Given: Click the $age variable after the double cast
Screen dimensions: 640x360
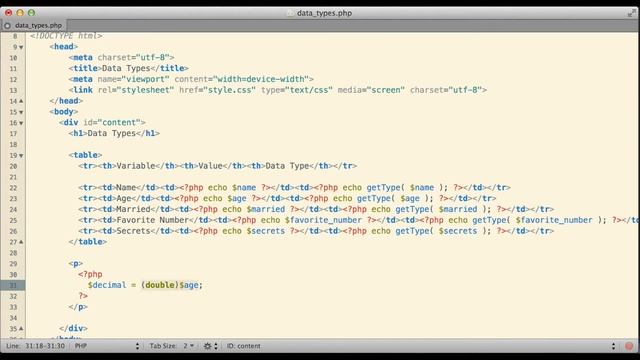Looking at the screenshot, I should coord(189,285).
